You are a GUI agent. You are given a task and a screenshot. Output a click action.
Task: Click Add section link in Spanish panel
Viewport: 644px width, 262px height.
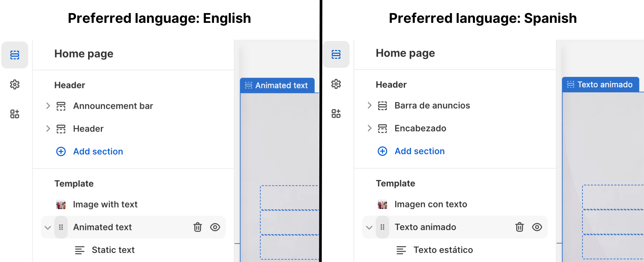point(419,151)
